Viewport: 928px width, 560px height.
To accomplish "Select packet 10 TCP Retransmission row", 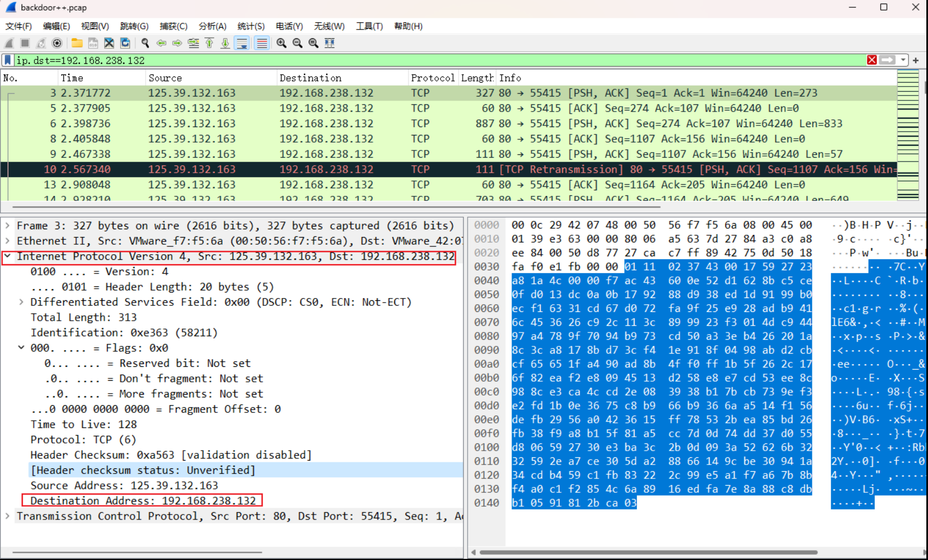I will 449,169.
